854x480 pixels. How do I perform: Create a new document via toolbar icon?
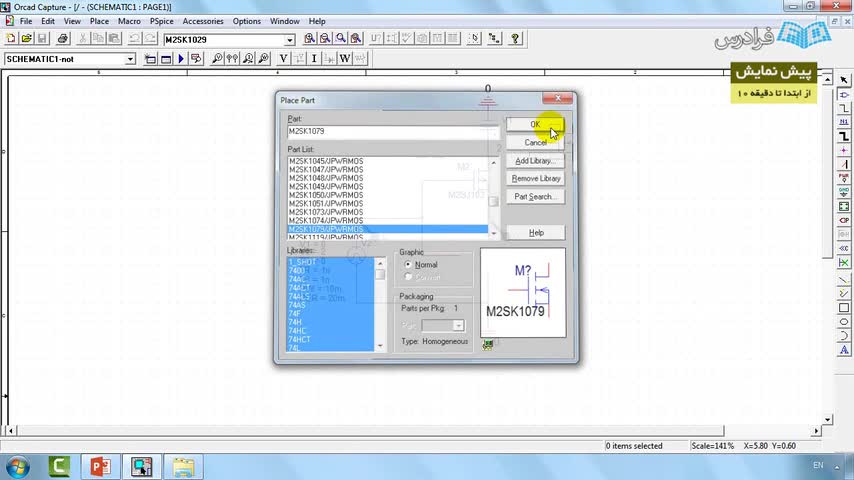tap(10, 39)
